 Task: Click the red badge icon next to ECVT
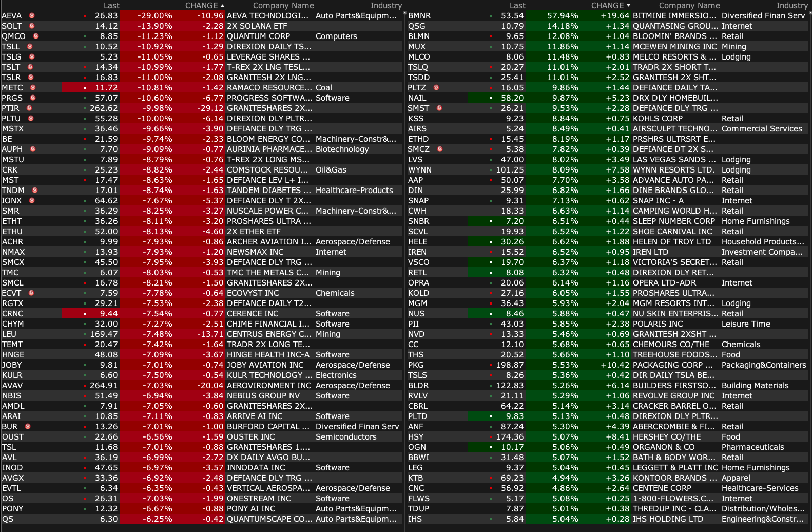click(x=31, y=293)
